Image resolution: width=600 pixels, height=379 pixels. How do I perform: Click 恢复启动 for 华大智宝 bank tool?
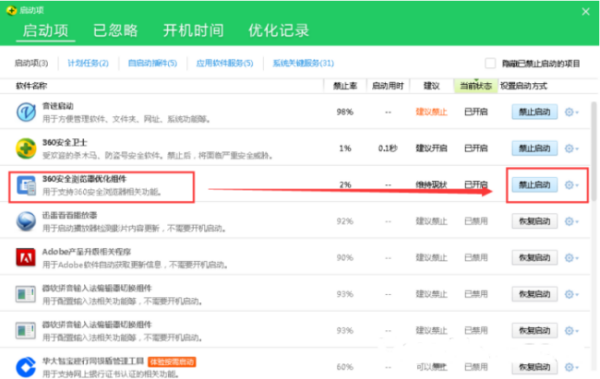point(535,367)
